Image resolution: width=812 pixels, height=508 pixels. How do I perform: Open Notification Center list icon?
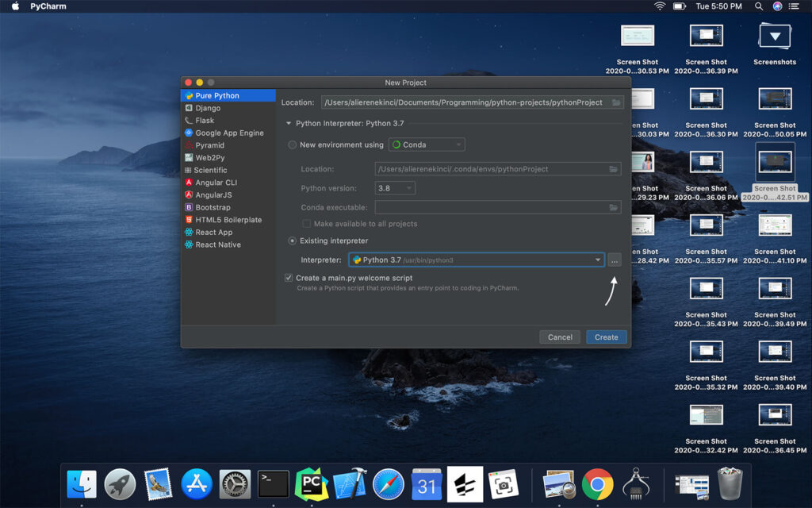coord(794,6)
